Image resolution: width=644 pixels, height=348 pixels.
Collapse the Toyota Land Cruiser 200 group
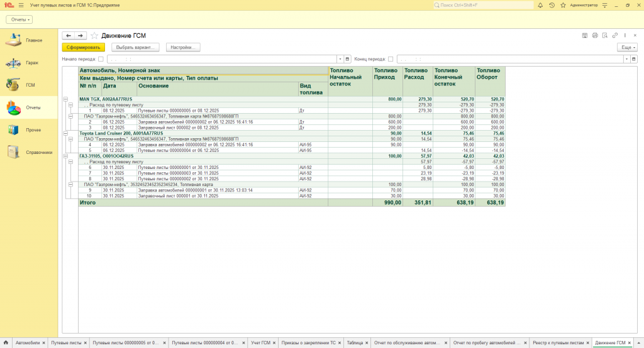pyautogui.click(x=65, y=133)
